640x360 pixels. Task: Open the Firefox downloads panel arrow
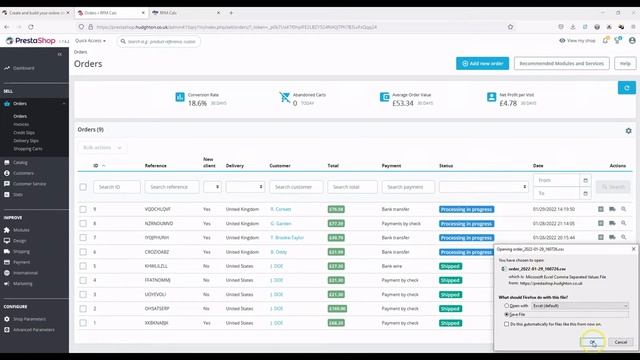[573, 27]
